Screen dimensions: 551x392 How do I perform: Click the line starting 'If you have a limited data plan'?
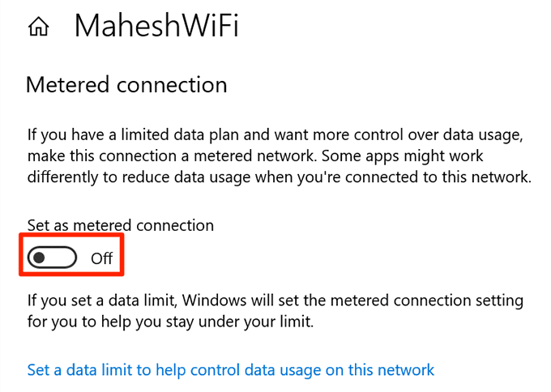click(x=279, y=134)
